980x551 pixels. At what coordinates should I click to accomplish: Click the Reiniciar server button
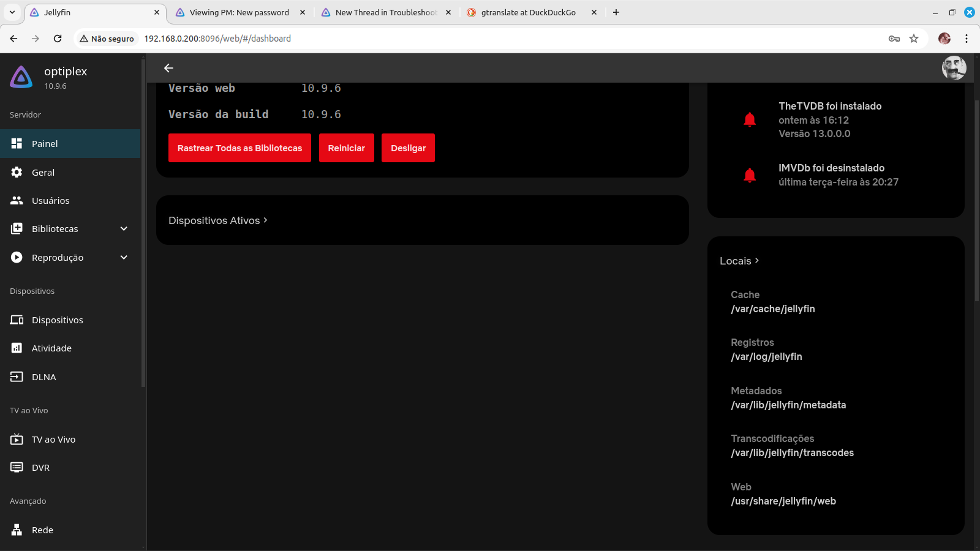pyautogui.click(x=346, y=148)
